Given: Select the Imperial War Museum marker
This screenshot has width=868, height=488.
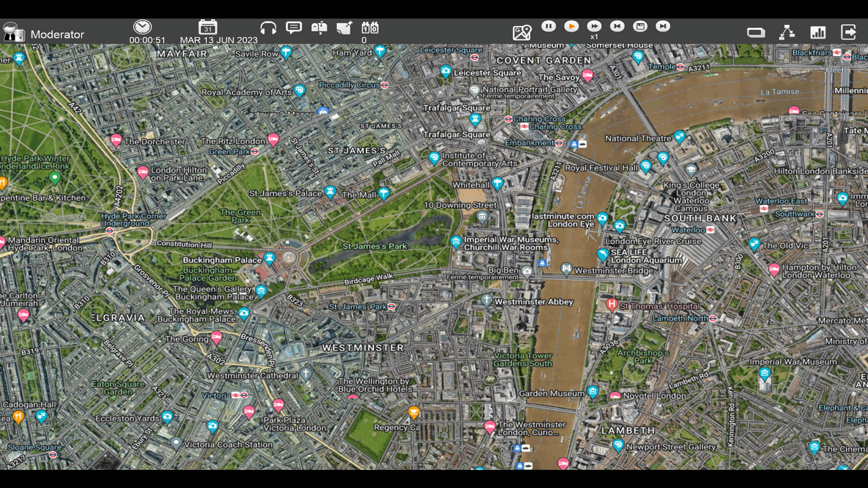Looking at the screenshot, I should pos(764,373).
